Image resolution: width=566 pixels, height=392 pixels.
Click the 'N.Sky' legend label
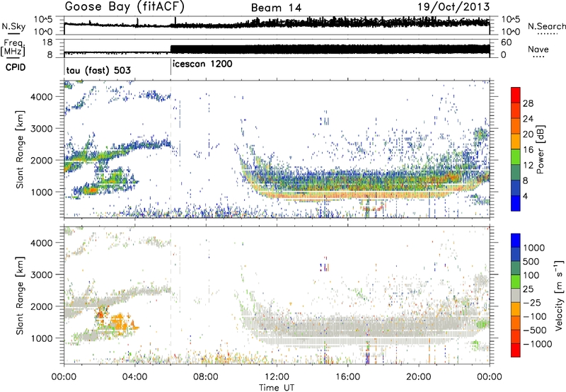pyautogui.click(x=13, y=26)
